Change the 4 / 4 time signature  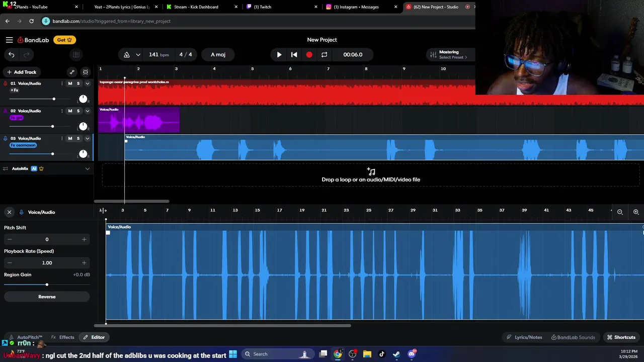186,54
